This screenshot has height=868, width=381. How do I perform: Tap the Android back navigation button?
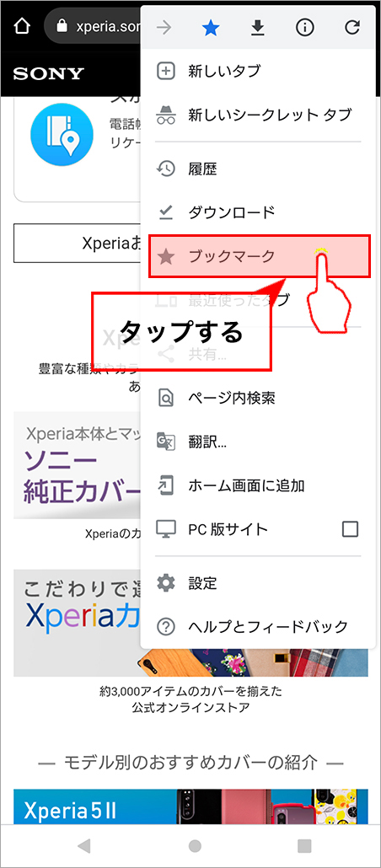(84, 845)
